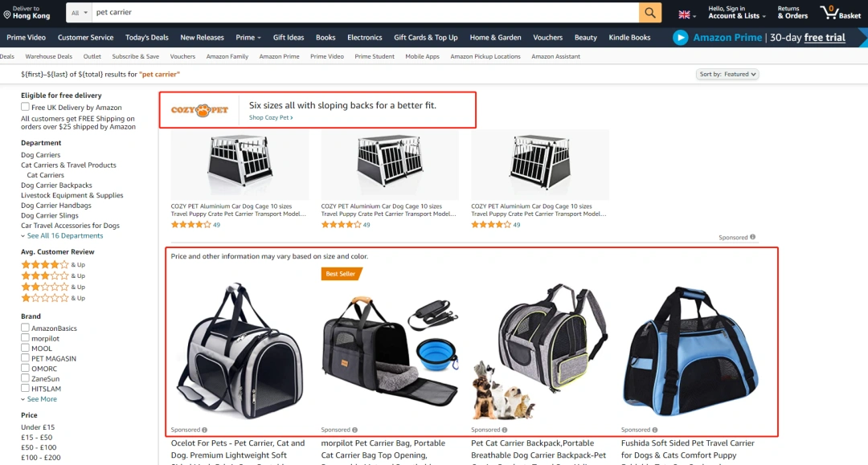Click the blue Fushida pet carrier image
The image size is (868, 465).
(x=690, y=350)
